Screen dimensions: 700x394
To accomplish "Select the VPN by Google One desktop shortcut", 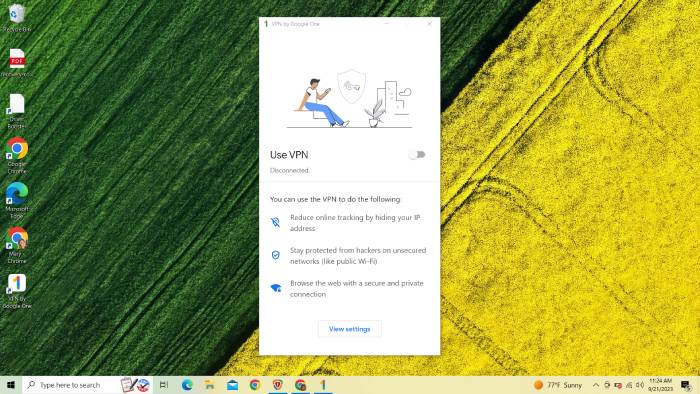I will click(17, 291).
